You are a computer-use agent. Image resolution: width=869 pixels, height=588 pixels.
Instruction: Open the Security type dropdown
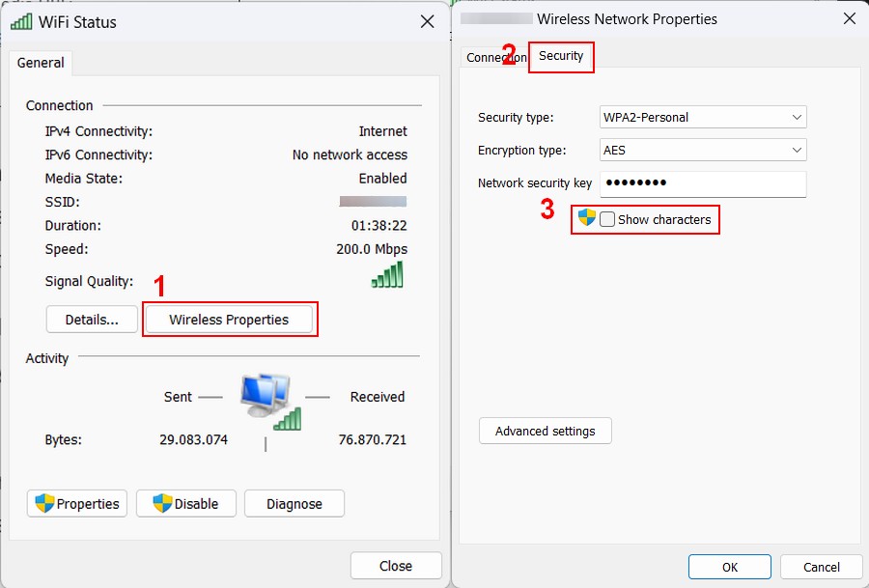pos(703,118)
